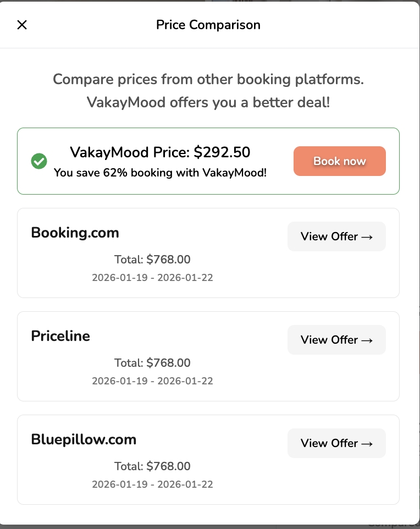
Task: Select the 62% savings message text
Action: click(x=160, y=173)
